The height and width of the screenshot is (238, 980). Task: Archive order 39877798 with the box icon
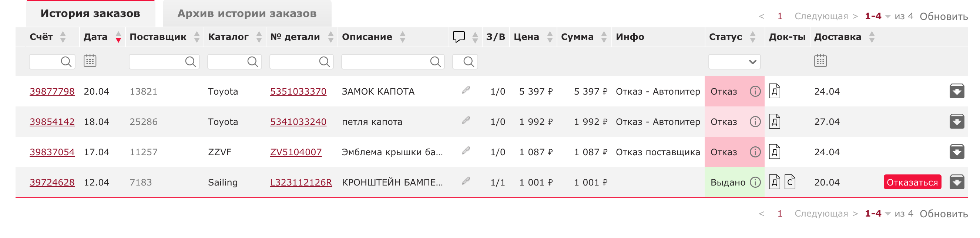(x=956, y=91)
